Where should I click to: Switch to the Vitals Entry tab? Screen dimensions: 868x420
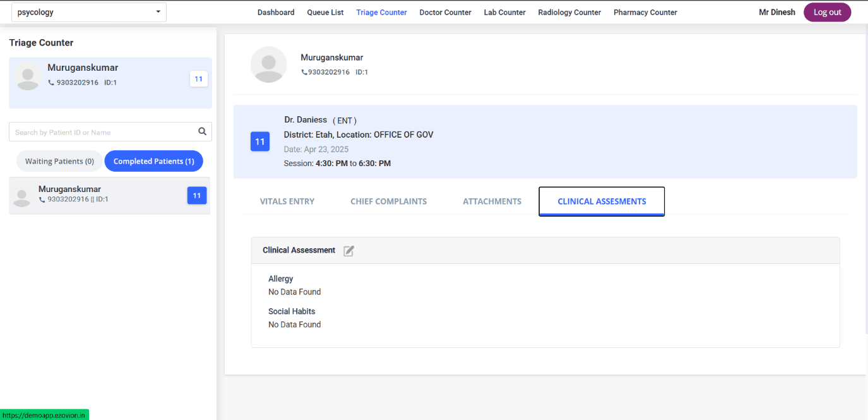coord(287,201)
